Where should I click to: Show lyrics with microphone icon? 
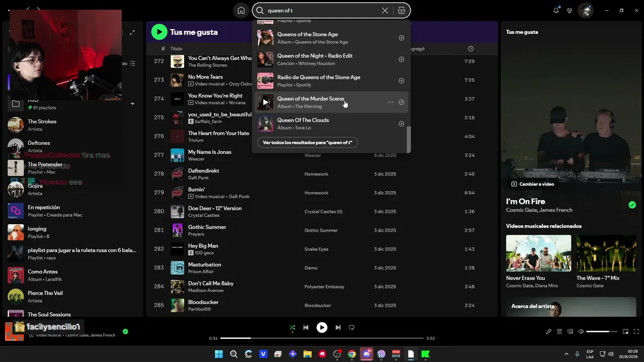tap(549, 332)
